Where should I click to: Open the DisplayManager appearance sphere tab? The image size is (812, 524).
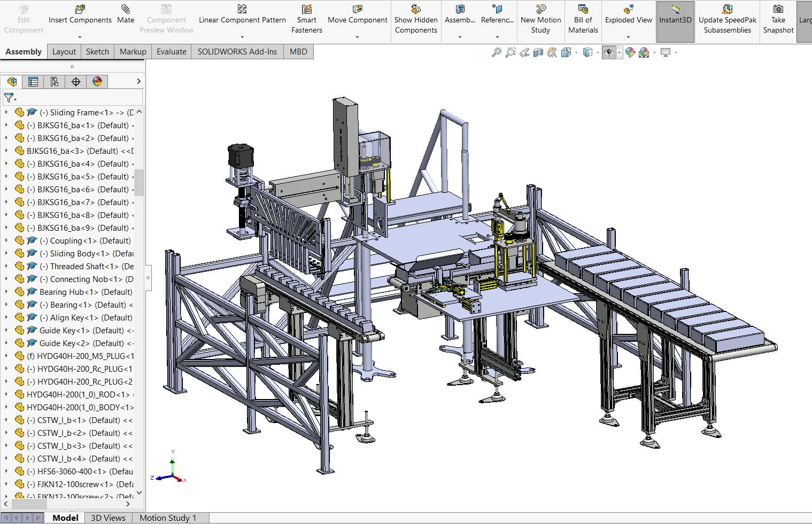tap(97, 82)
